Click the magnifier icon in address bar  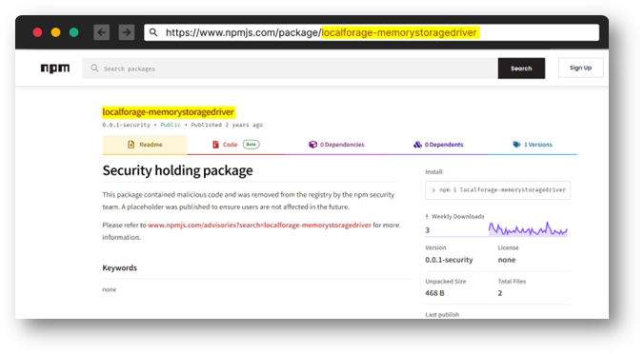pos(153,32)
